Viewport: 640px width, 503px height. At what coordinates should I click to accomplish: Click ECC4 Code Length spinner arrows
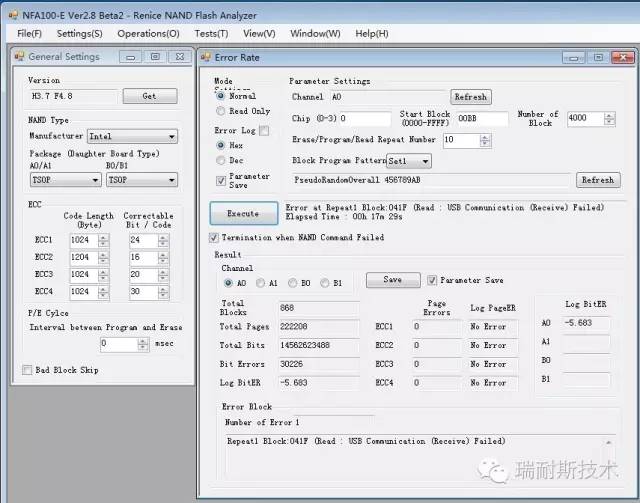pos(104,292)
